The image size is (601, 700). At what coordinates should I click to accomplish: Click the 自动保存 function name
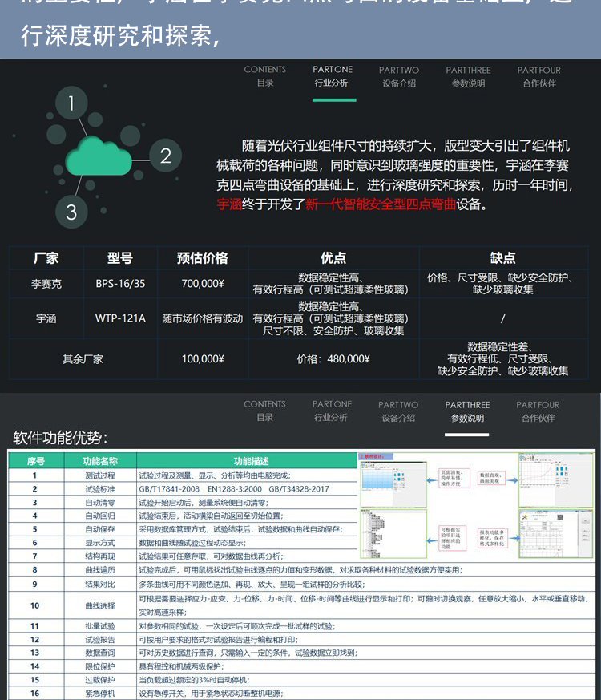[100, 529]
